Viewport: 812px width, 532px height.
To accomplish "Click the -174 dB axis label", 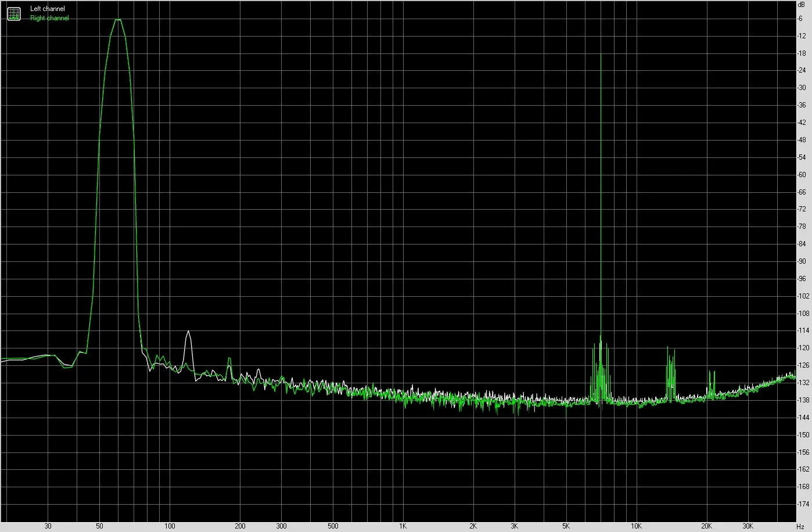I will [x=803, y=504].
